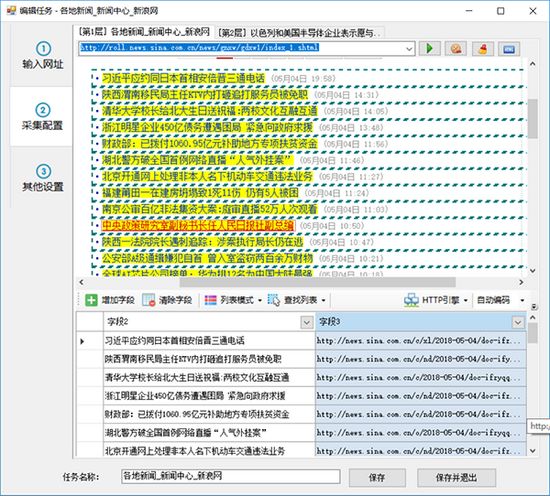Select the grid cell 习近平应约同日本首相安倍晋三通电话
550x496 pixels.
pyautogui.click(x=209, y=341)
